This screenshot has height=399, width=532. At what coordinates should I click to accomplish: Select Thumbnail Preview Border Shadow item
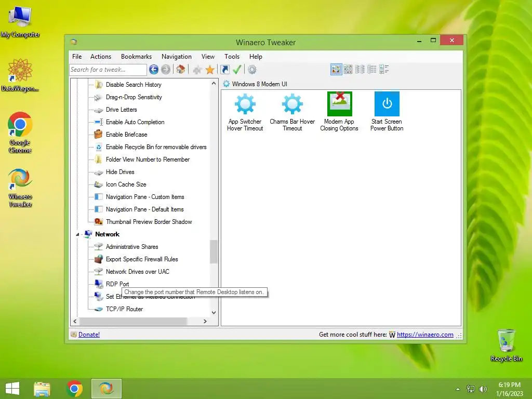(x=149, y=222)
